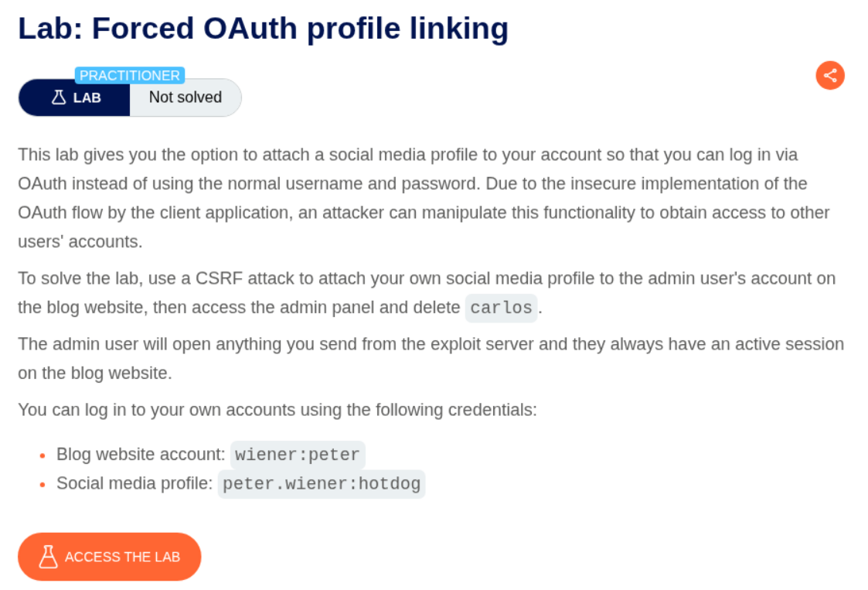Screen dimensions: 868x590
Task: Click the 'Blog website account:' label
Action: [141, 455]
